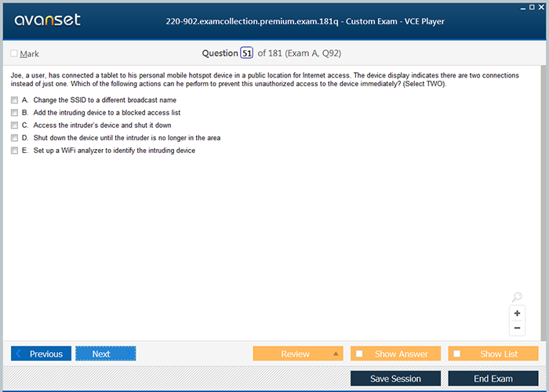Viewport: 549px width, 392px height.
Task: Click the magnifier icon above zoom controls
Action: [x=517, y=297]
